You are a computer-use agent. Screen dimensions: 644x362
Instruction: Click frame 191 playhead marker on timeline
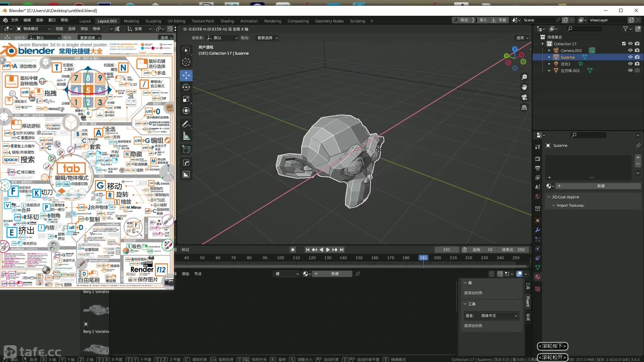pos(423,258)
